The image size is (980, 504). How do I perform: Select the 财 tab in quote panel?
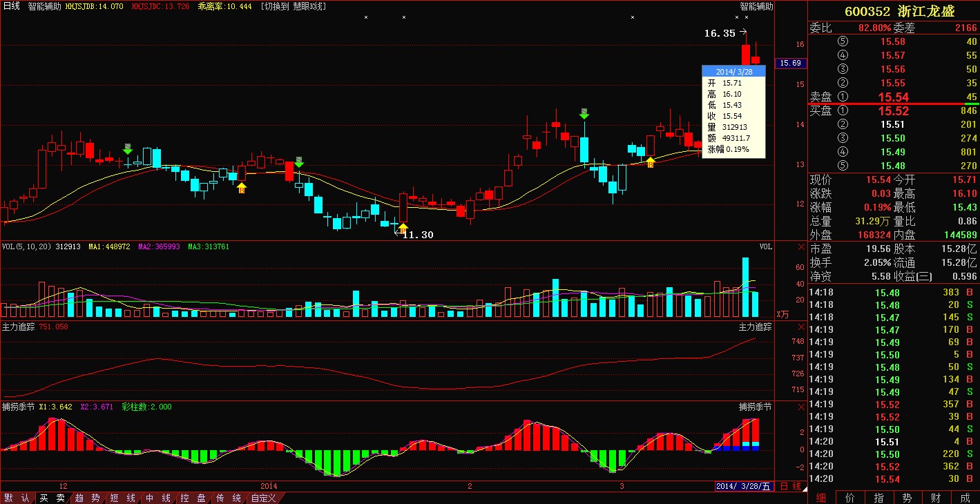pyautogui.click(x=936, y=497)
